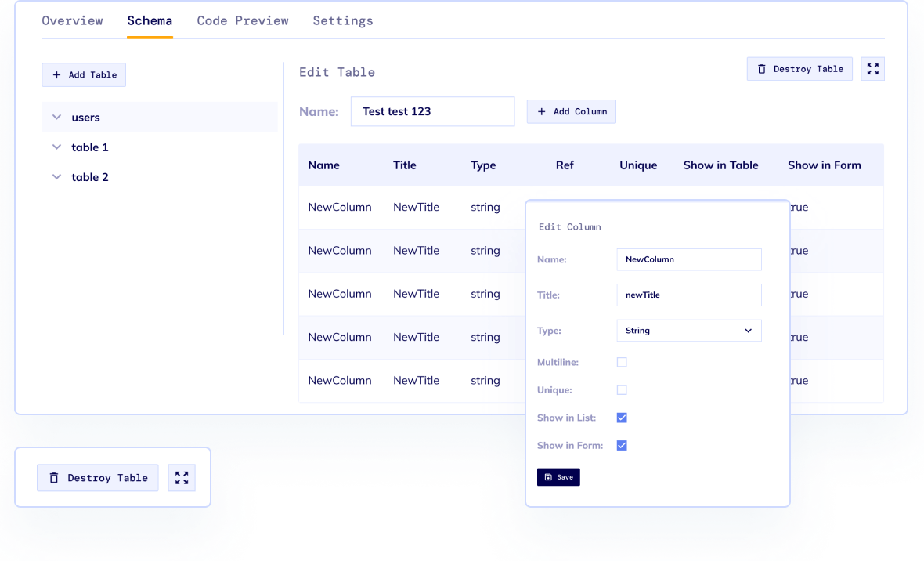Open the Type dropdown set to String

tap(689, 331)
